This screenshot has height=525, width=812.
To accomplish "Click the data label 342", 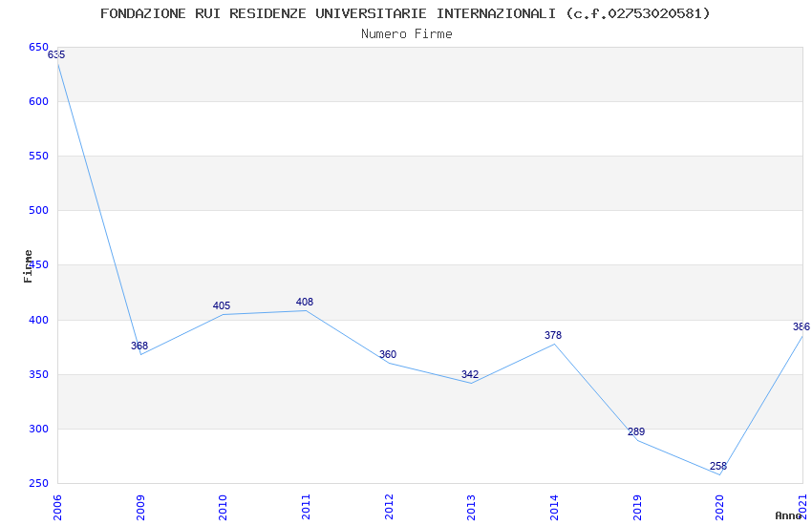I will 470,374.
